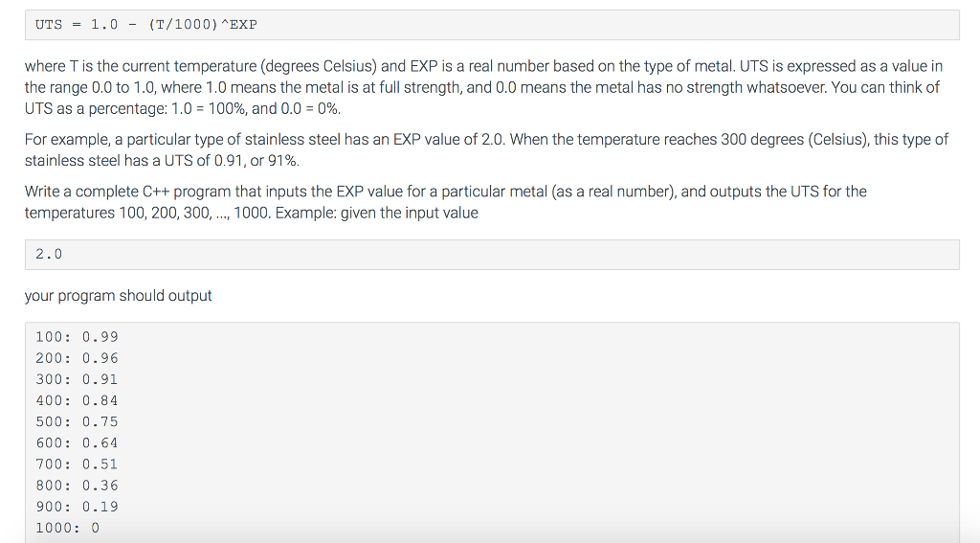This screenshot has width=980, height=543.
Task: Click the 'your program should output' text
Action: tap(118, 296)
